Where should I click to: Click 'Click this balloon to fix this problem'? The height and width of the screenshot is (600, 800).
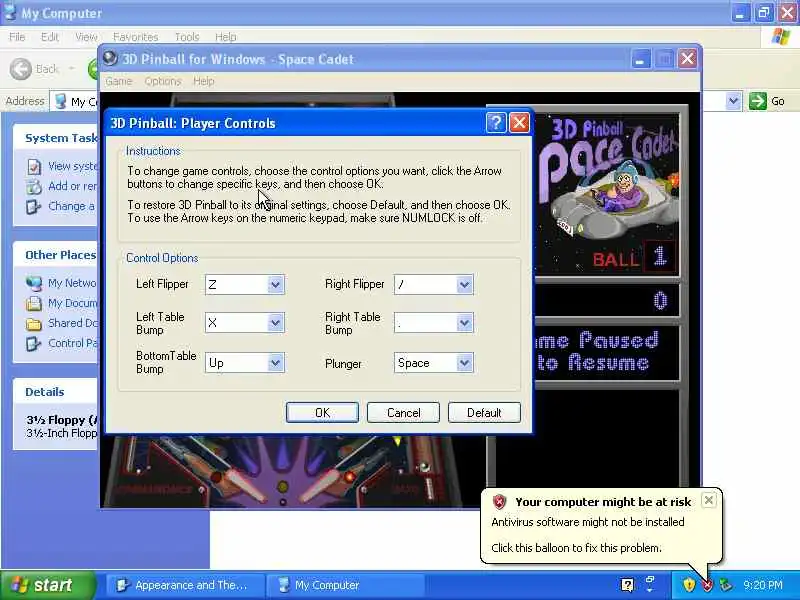coord(577,548)
